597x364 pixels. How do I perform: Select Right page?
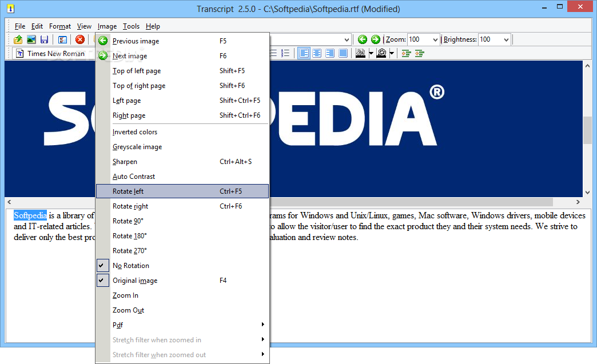[182, 115]
